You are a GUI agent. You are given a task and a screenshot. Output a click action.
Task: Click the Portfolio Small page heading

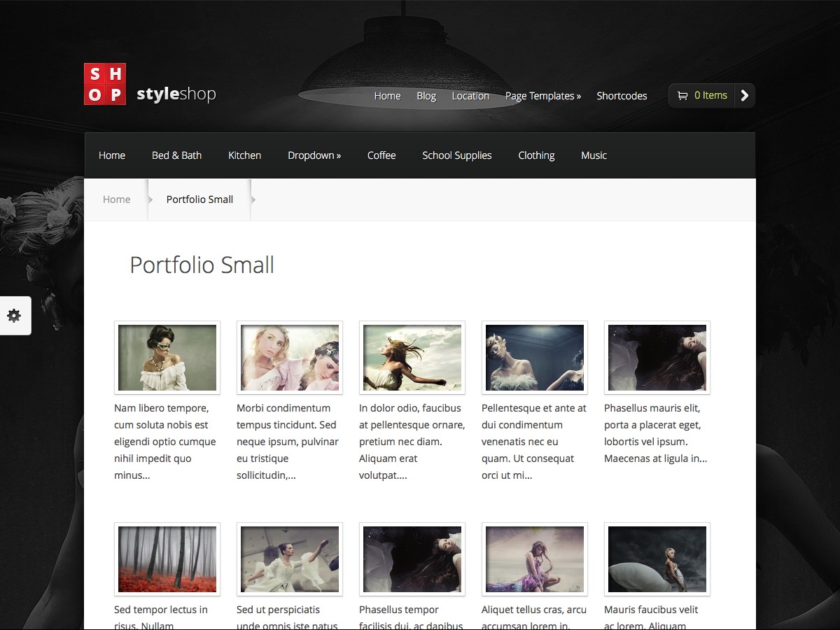point(202,265)
